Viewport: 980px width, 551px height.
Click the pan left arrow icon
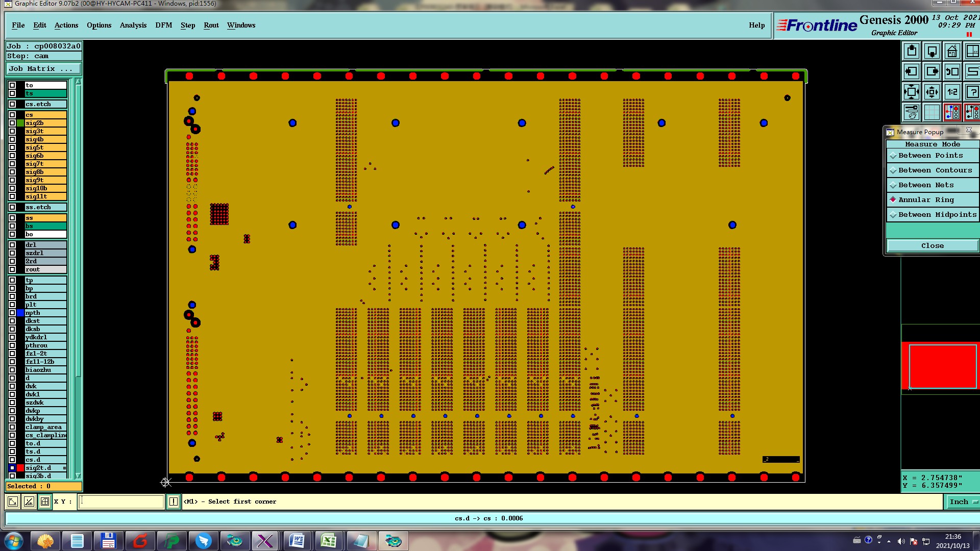912,72
